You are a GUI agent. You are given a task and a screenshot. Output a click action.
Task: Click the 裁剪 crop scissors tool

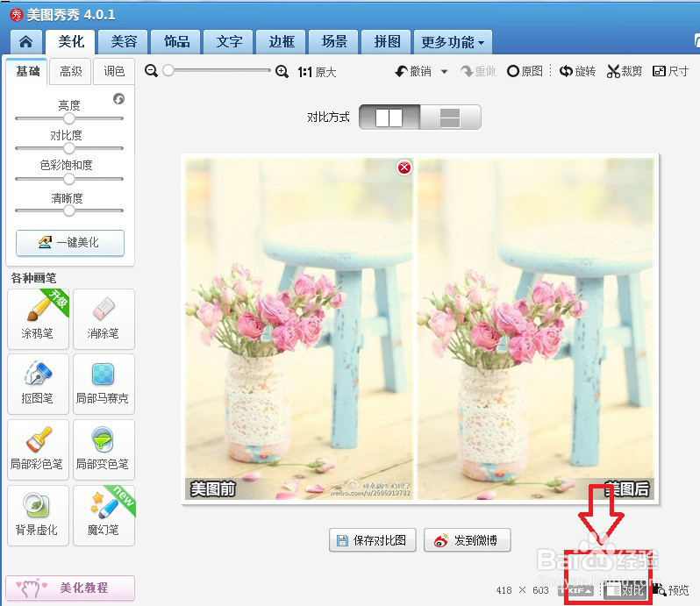624,71
